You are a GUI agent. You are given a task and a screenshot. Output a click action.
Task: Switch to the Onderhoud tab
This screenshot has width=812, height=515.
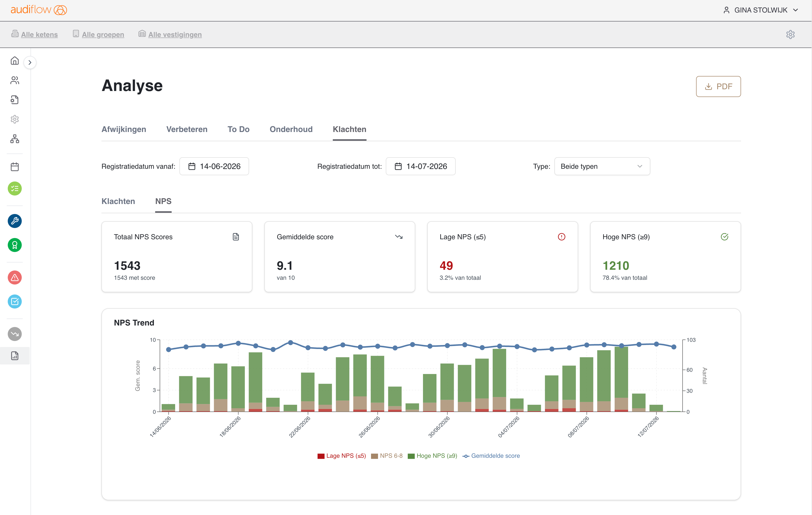click(x=291, y=129)
